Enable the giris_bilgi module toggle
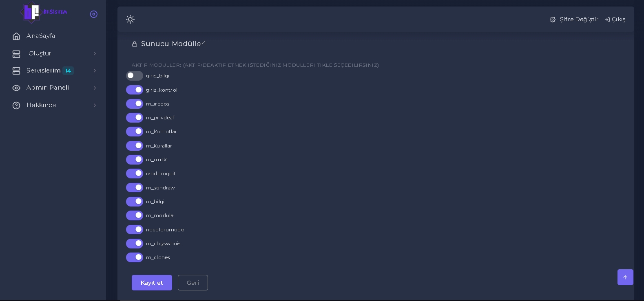 (135, 76)
